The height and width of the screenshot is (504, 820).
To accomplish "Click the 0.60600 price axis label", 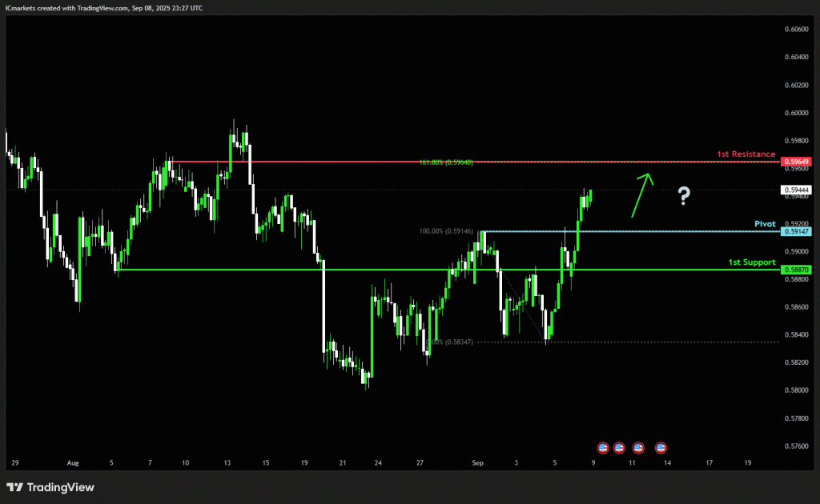I will (797, 30).
